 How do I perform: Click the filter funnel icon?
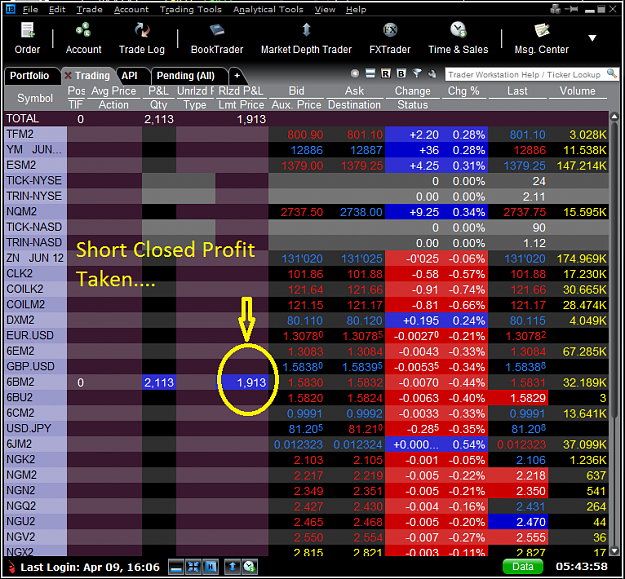pyautogui.click(x=417, y=73)
